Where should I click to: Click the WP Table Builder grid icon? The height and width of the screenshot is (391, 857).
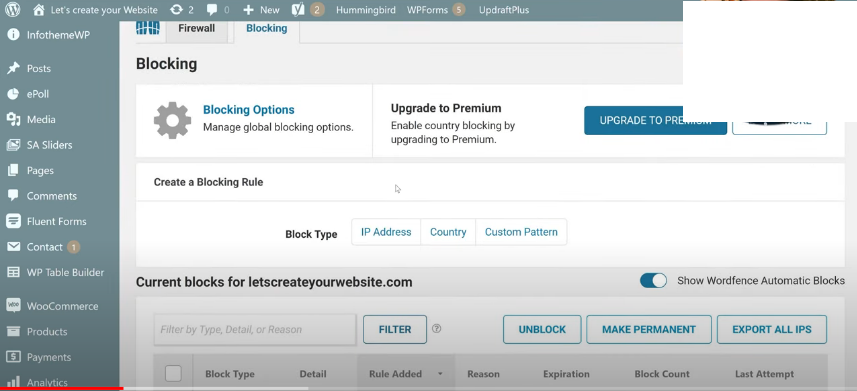click(x=13, y=272)
